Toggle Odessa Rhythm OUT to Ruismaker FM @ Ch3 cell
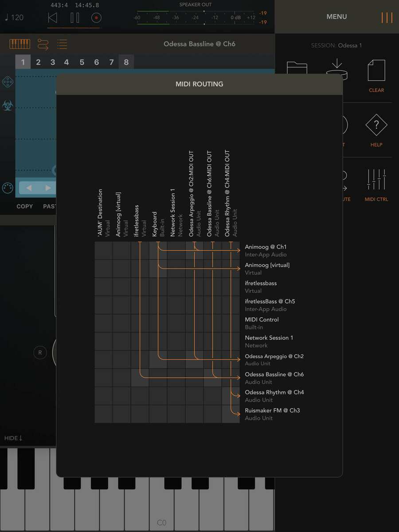399x532 pixels. pos(231,414)
